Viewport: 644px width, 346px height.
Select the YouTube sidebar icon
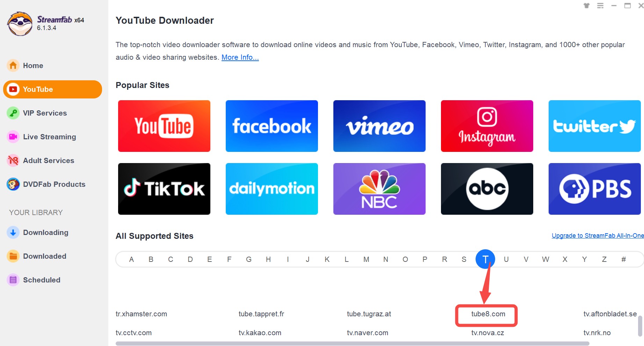(x=13, y=89)
